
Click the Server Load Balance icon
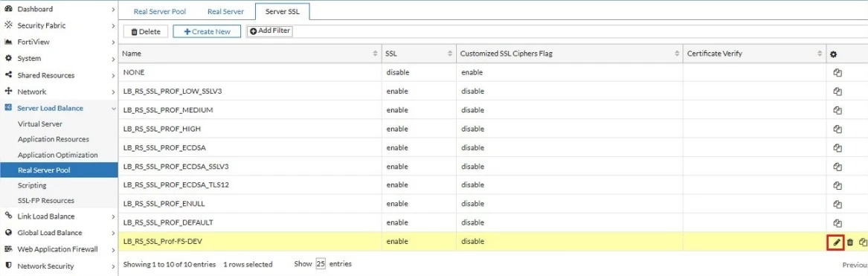pyautogui.click(x=8, y=108)
